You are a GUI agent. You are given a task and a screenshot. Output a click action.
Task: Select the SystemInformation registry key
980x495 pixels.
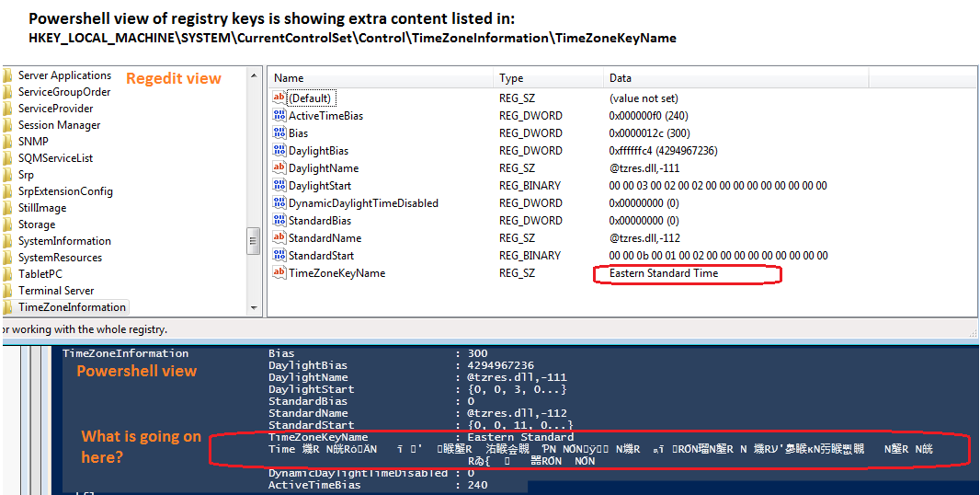pos(64,241)
